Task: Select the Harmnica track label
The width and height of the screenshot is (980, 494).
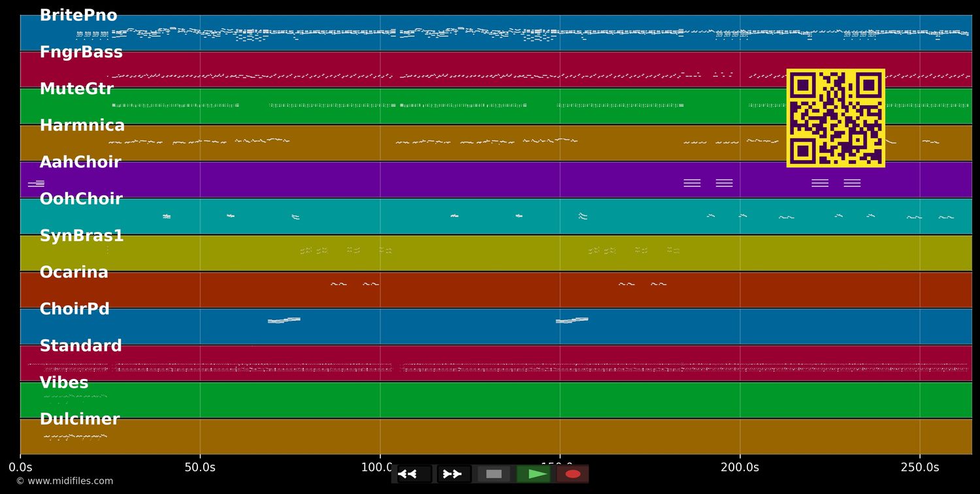Action: coord(82,125)
